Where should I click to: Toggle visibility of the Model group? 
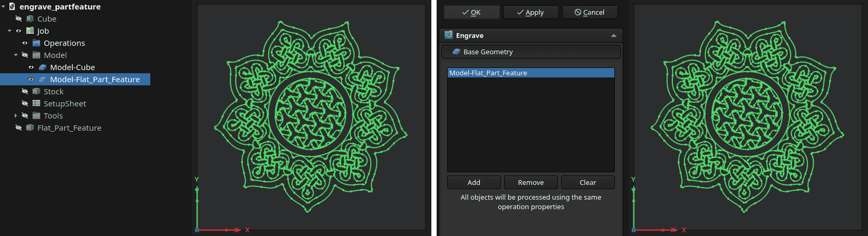(x=25, y=55)
